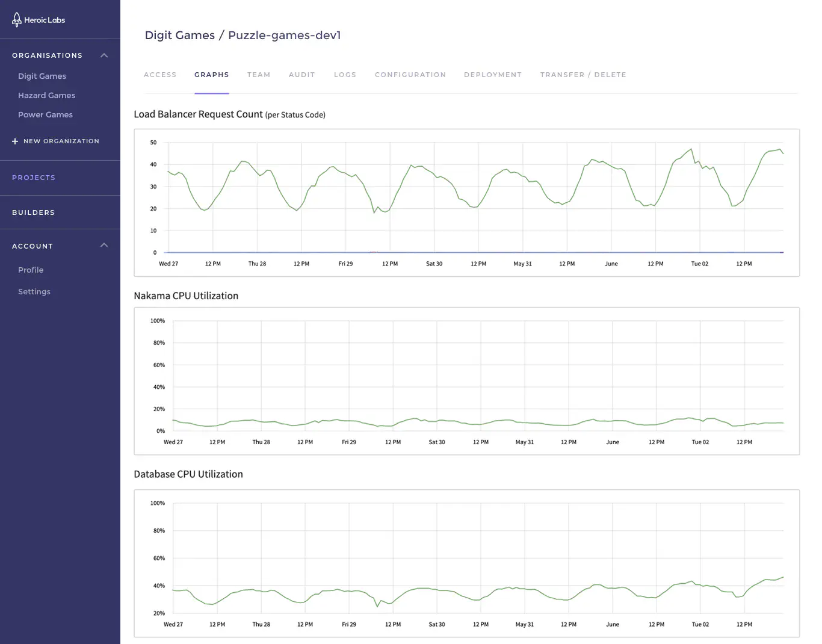This screenshot has height=644, width=822.
Task: Click 'Tue 02' label on Nakama CPU chart
Action: 700,442
